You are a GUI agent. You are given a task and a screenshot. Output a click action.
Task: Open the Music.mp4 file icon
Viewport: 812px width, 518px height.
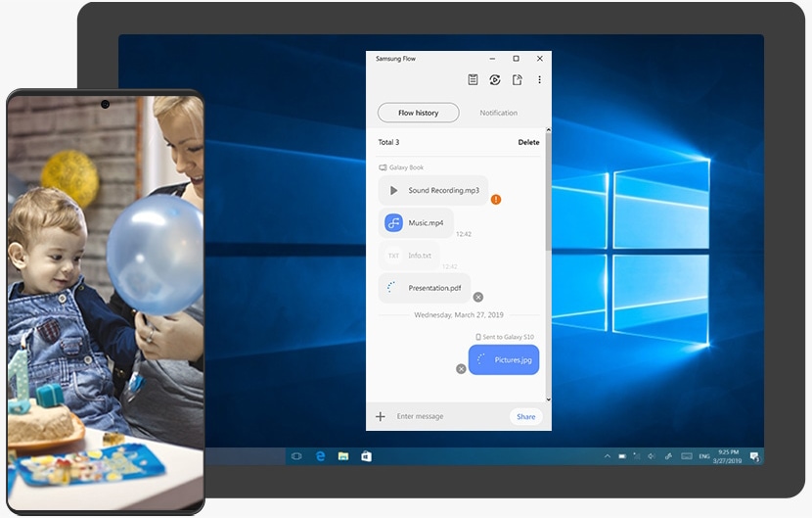point(393,223)
